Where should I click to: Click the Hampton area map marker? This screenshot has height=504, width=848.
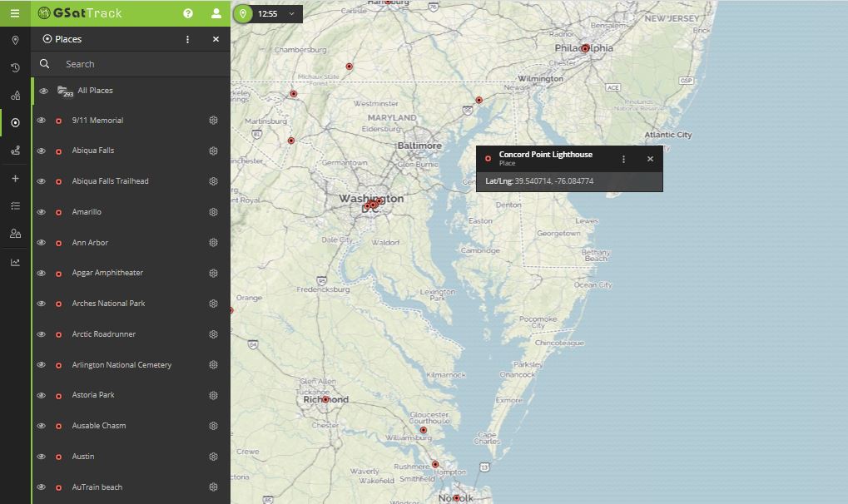click(x=434, y=465)
